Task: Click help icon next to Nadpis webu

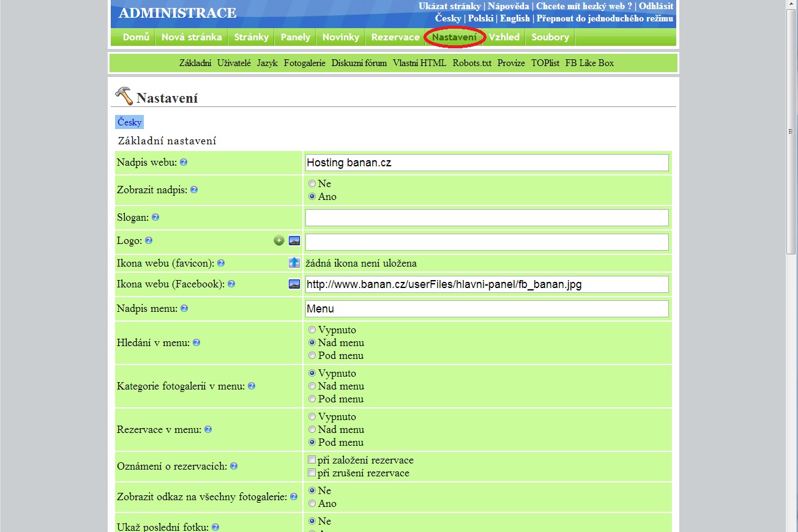Action: coord(184,162)
